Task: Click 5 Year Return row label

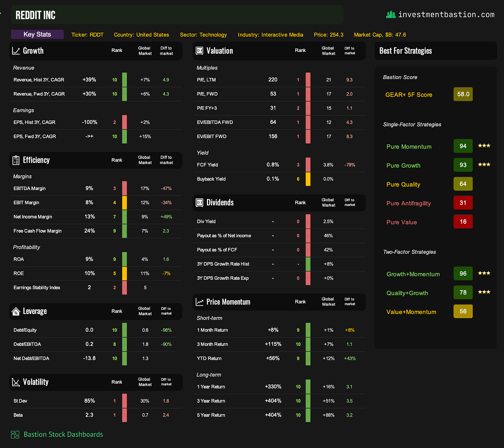Action: (211, 415)
